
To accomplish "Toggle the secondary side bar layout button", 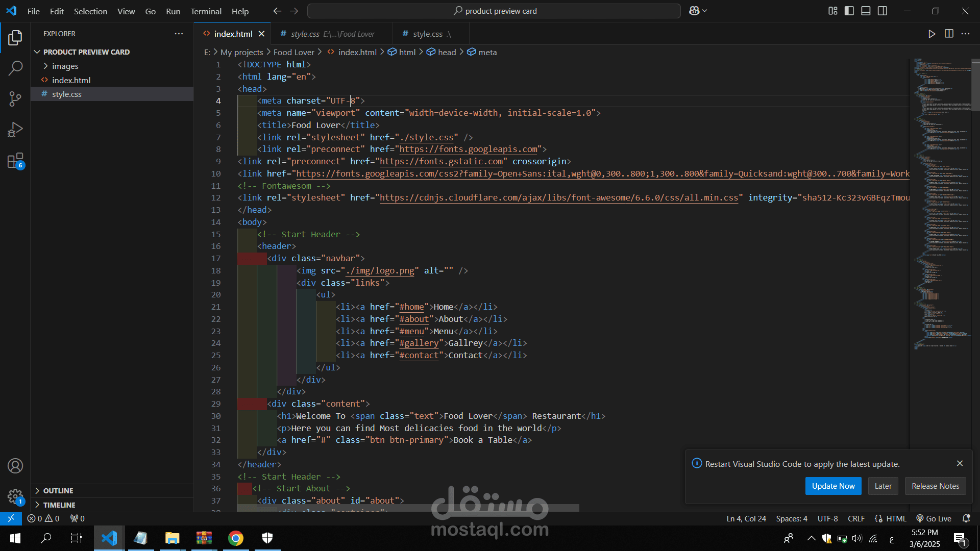I will tap(883, 11).
